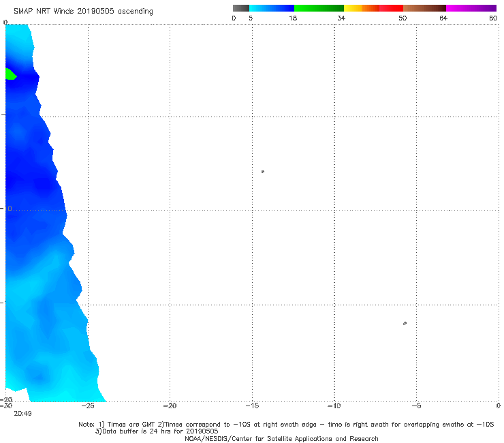
Task: Click the small island marker near longitude -14
Action: coord(263,172)
